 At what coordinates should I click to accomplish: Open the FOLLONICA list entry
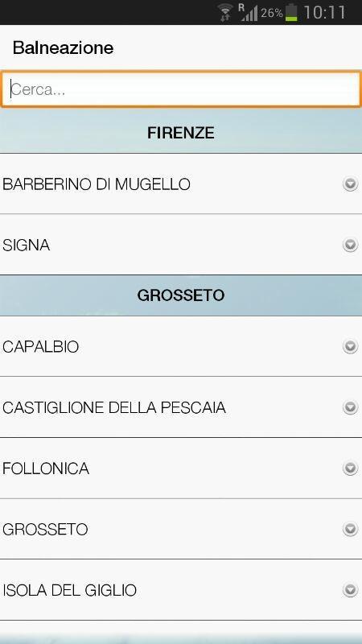[181, 469]
